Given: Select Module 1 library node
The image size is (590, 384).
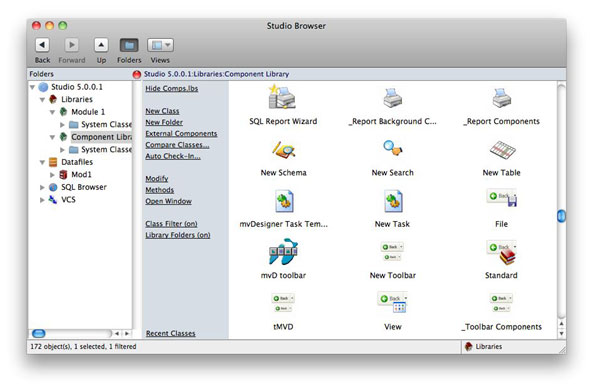Looking at the screenshot, I should (88, 112).
